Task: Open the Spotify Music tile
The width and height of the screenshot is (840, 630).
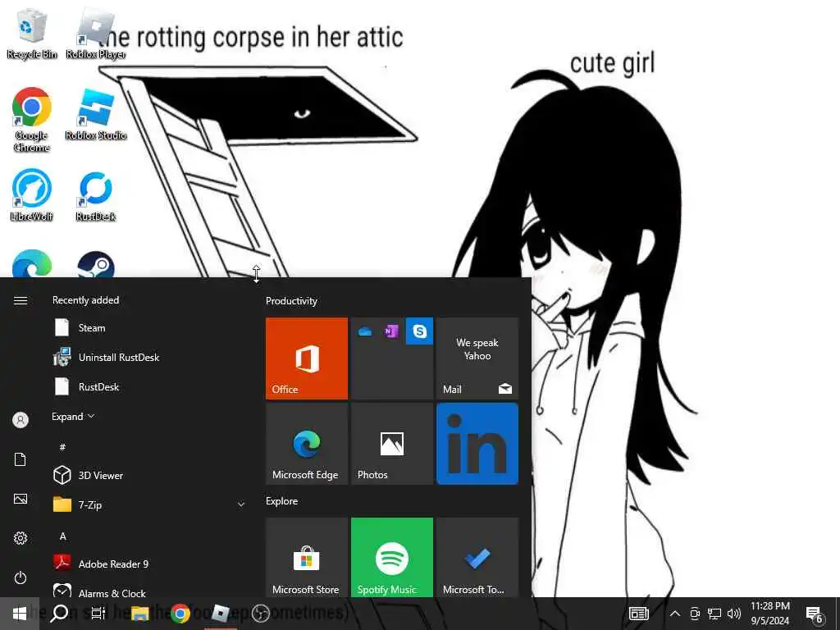Action: point(391,557)
